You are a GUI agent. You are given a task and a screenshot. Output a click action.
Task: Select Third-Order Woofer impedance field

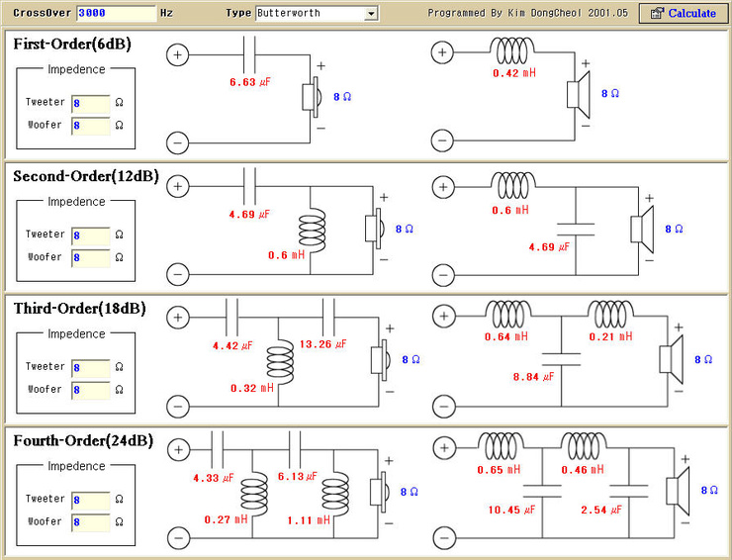91,390
